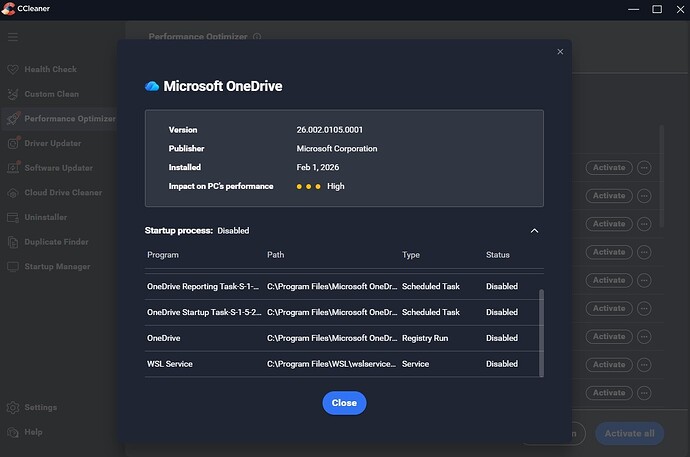Select the OneDrive Startup Task row

coord(342,312)
